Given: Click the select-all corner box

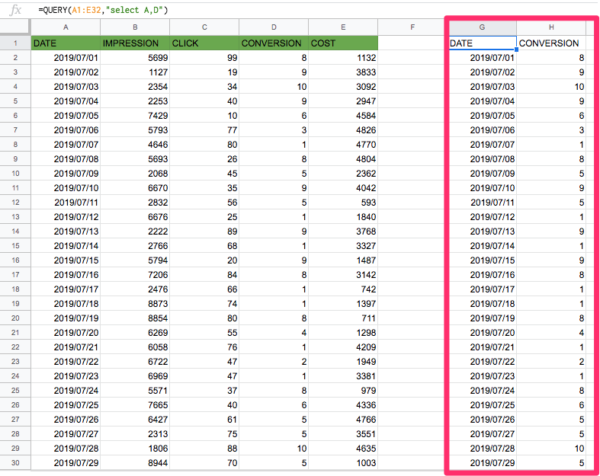Looking at the screenshot, I should [x=15, y=27].
